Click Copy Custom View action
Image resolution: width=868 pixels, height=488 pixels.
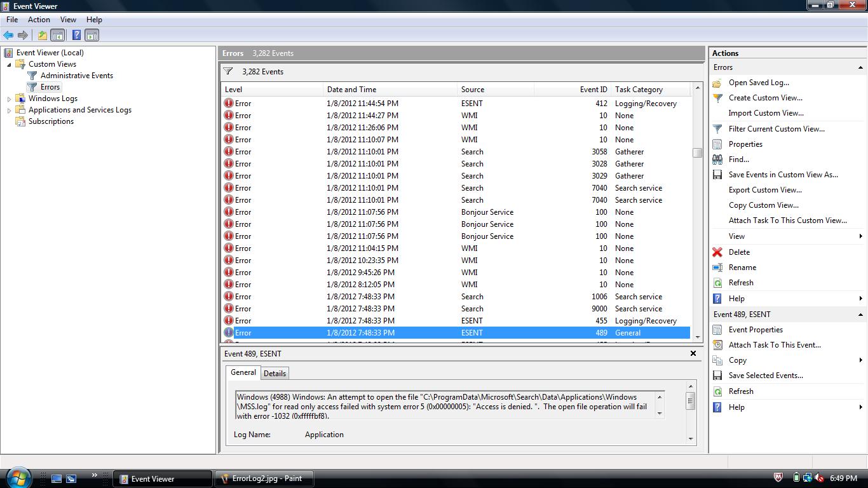[x=764, y=205]
